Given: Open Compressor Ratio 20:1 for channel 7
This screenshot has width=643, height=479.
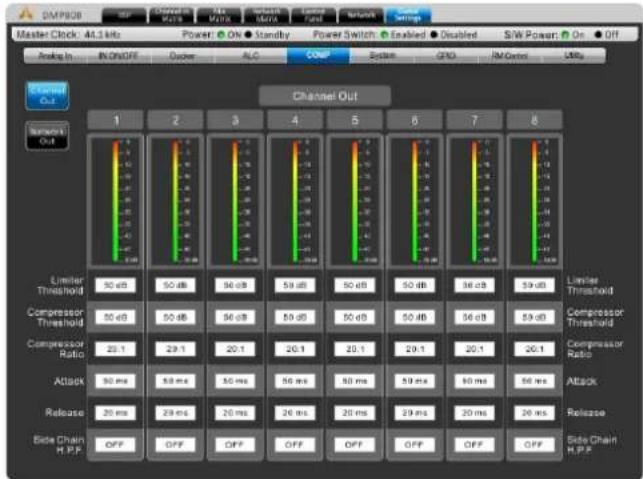Looking at the screenshot, I should (474, 349).
